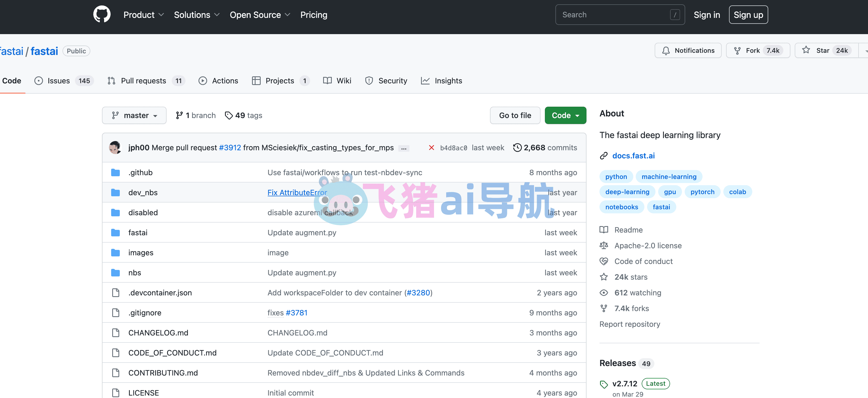Click the tag icon beside 49 tags
This screenshot has height=398, width=868.
[x=229, y=115]
